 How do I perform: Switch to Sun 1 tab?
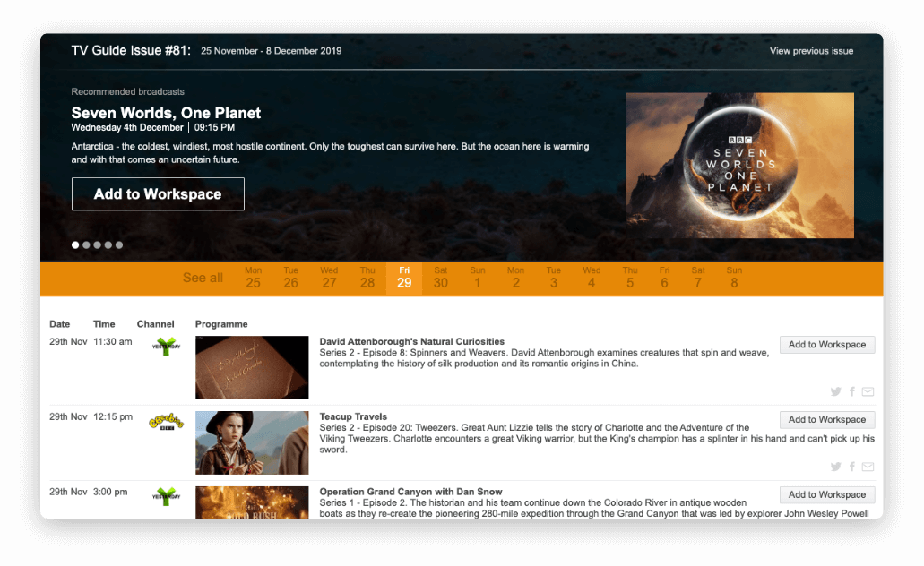pos(478,278)
